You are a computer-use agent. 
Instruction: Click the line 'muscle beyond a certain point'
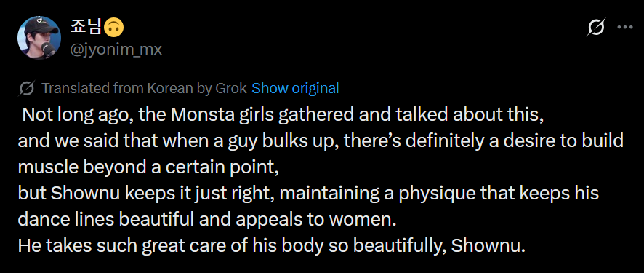click(x=149, y=167)
